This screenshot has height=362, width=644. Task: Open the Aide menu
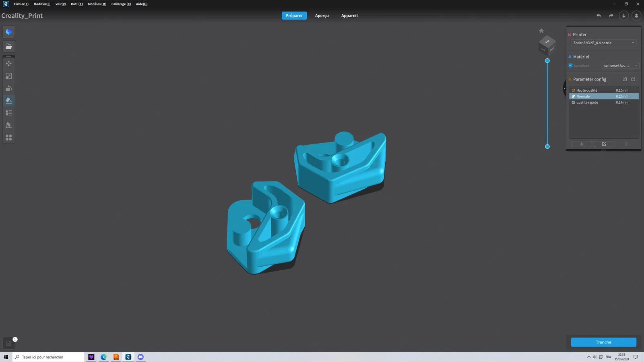coord(142,4)
